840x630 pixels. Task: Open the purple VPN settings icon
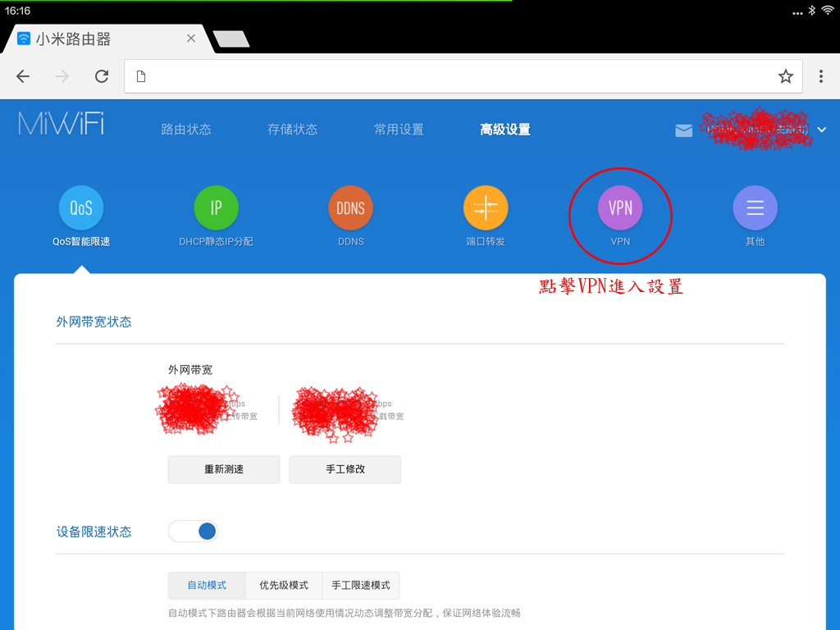tap(620, 208)
